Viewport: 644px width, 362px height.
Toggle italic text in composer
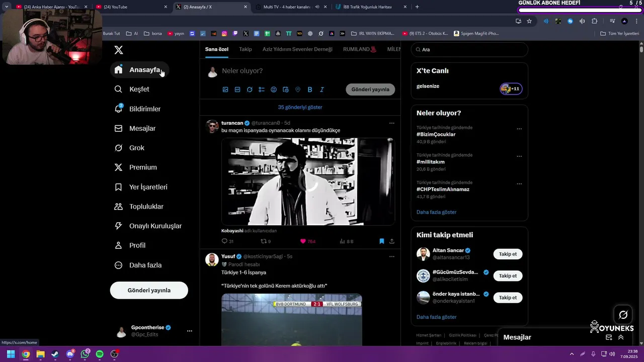tap(322, 89)
